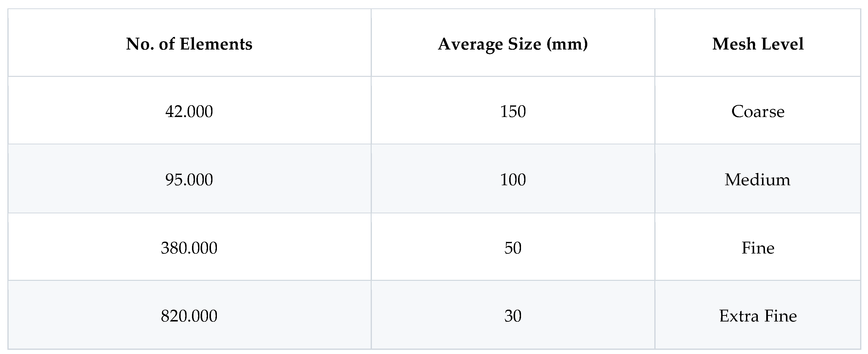This screenshot has height=354, width=868.
Task: Click the average size value 30
Action: [x=513, y=316]
